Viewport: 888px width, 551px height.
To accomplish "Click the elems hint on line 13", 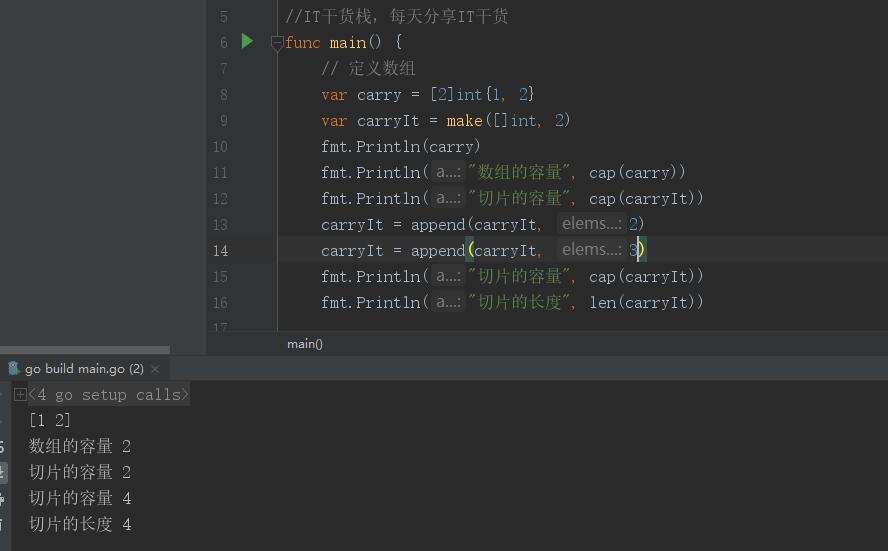I will point(591,224).
